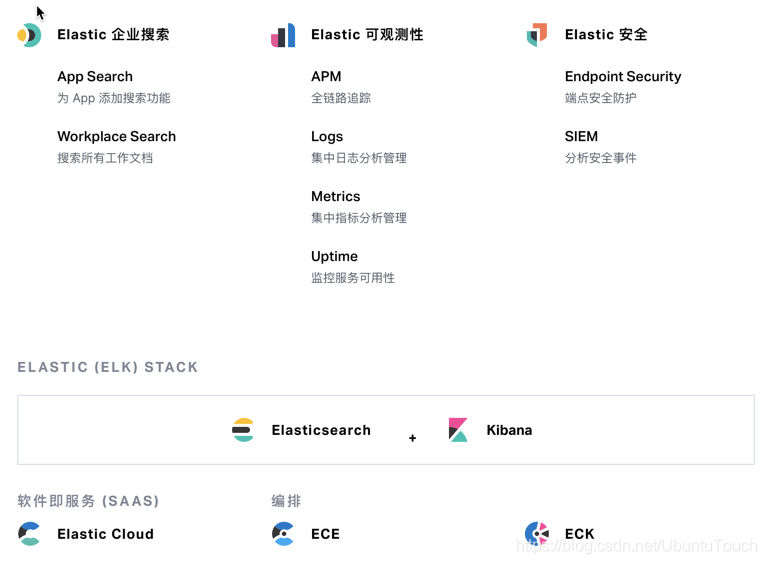Click the Elasticsearch logo icon
Viewport: 766px width, 564px height.
coord(243,430)
